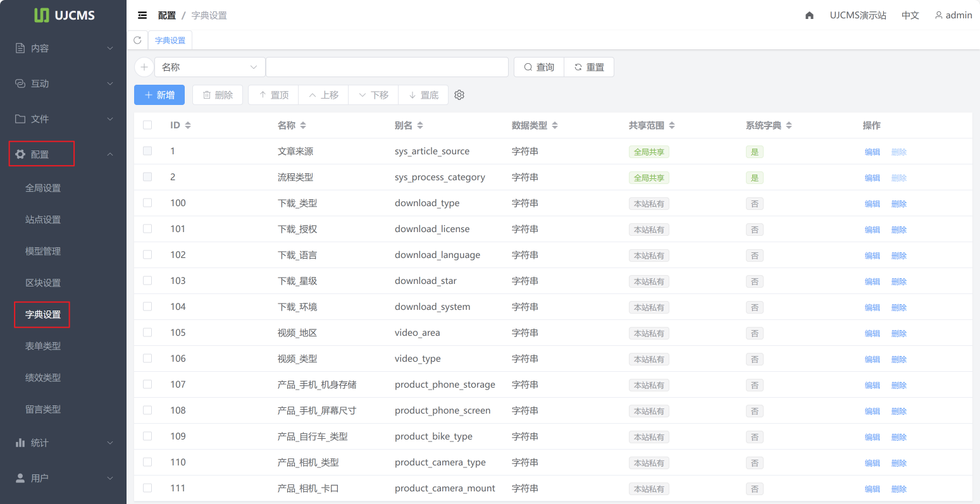Click the 配置 breadcrumb item

point(167,15)
